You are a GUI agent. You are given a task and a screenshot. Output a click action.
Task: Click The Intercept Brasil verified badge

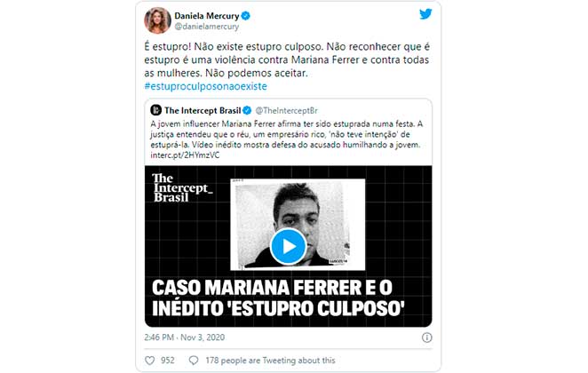[x=247, y=111]
